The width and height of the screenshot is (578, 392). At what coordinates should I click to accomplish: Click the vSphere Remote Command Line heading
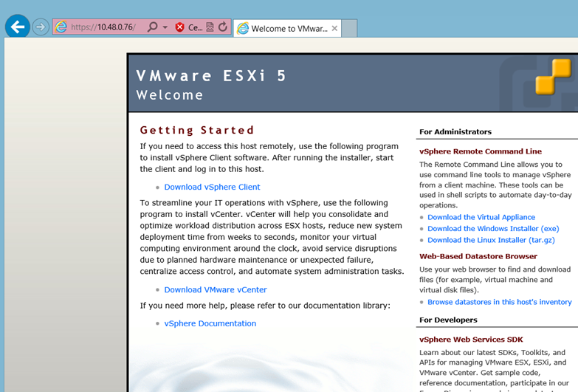pyautogui.click(x=481, y=151)
